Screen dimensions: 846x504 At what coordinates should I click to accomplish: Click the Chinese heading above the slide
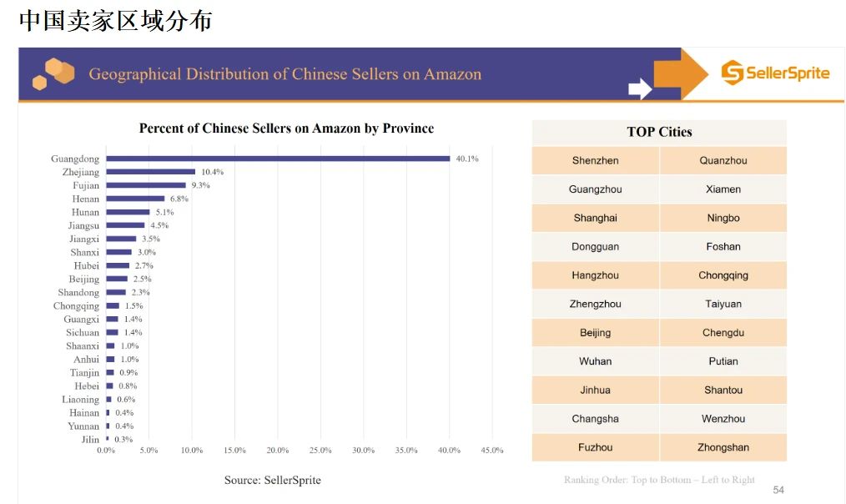tap(115, 21)
